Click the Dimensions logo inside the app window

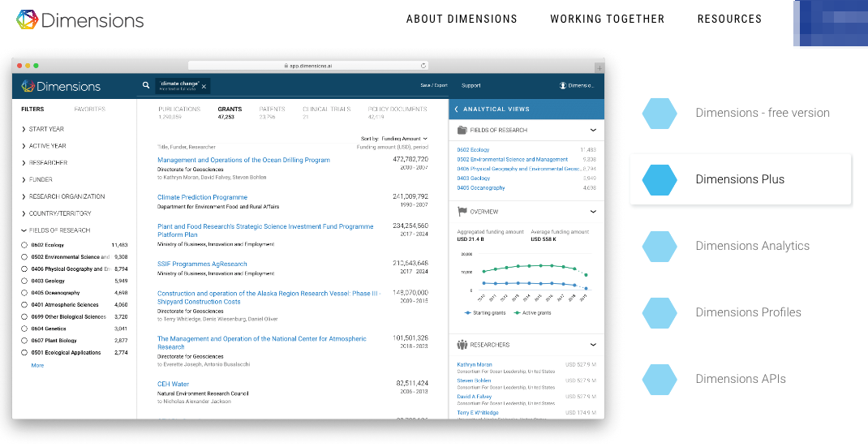point(61,86)
